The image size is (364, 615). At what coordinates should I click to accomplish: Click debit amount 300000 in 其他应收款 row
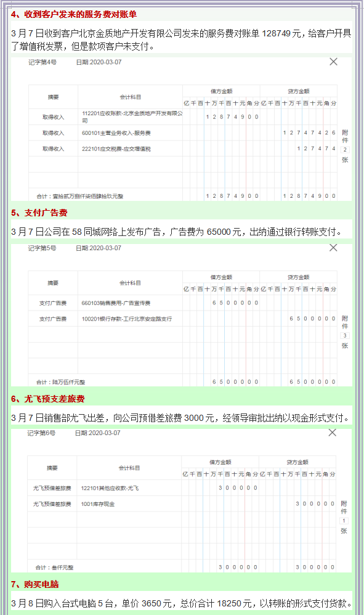[238, 488]
